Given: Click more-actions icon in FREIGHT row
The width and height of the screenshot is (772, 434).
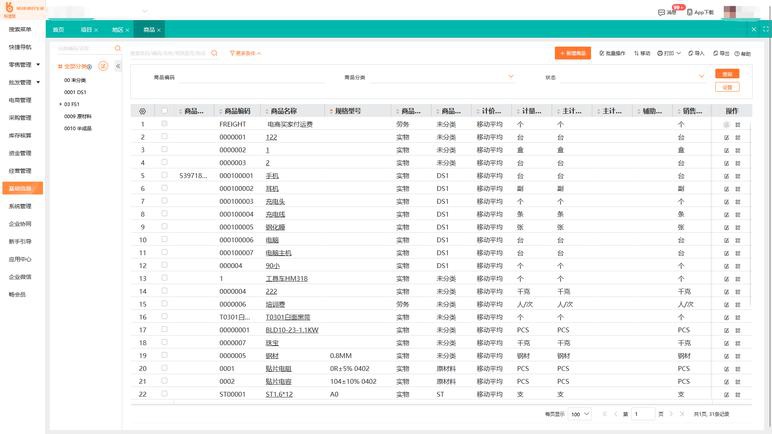Looking at the screenshot, I should coord(738,125).
